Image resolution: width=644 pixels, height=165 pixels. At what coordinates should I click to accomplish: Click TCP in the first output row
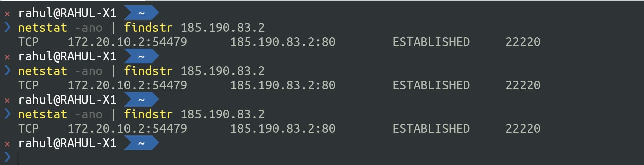point(28,42)
